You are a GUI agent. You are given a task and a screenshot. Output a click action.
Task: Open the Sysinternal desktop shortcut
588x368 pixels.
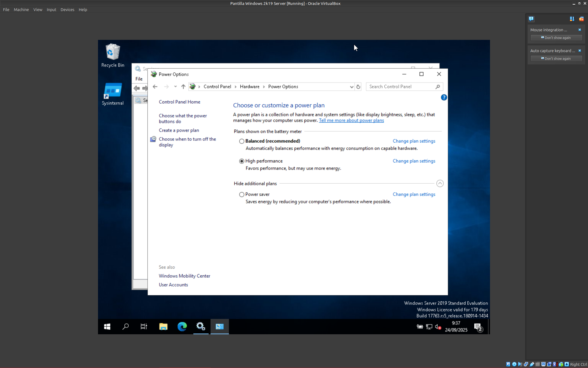(113, 94)
